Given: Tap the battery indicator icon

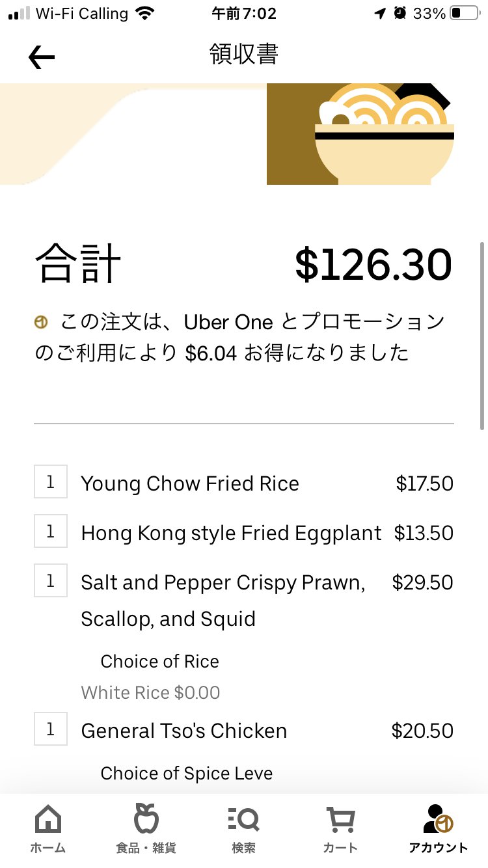Looking at the screenshot, I should tap(465, 14).
